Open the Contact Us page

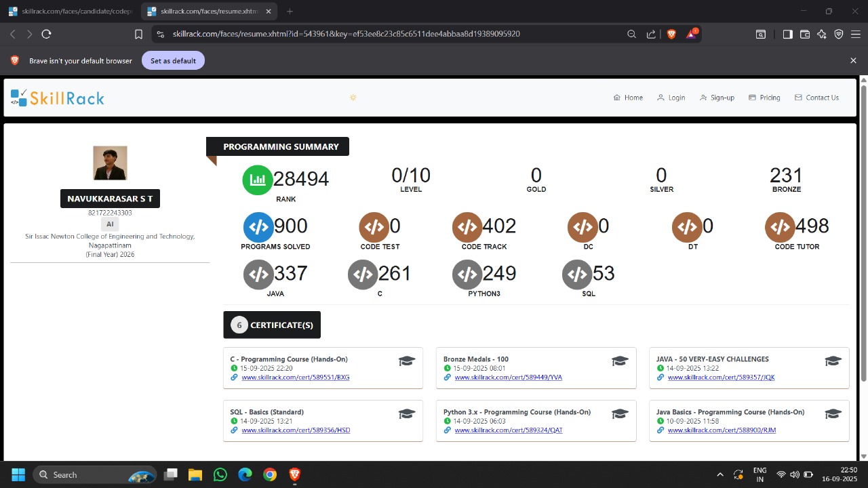816,98
